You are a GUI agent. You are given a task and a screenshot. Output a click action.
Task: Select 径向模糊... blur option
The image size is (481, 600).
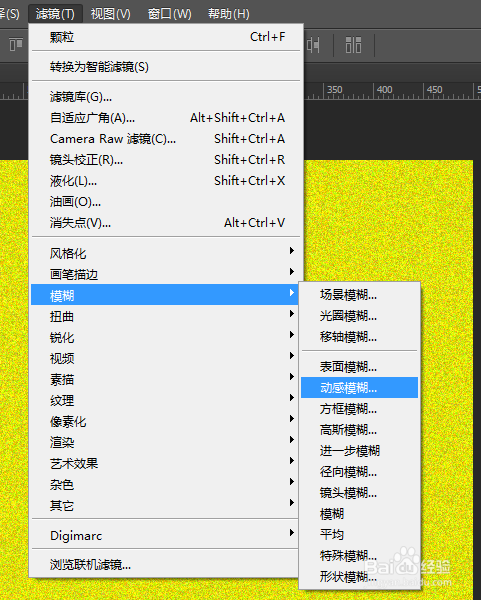pos(359,471)
